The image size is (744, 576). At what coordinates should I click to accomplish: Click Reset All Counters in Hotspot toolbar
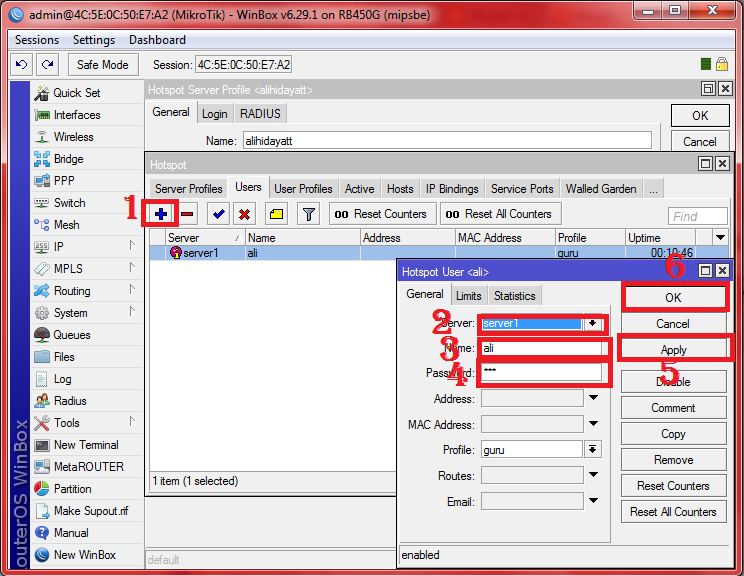click(x=501, y=214)
